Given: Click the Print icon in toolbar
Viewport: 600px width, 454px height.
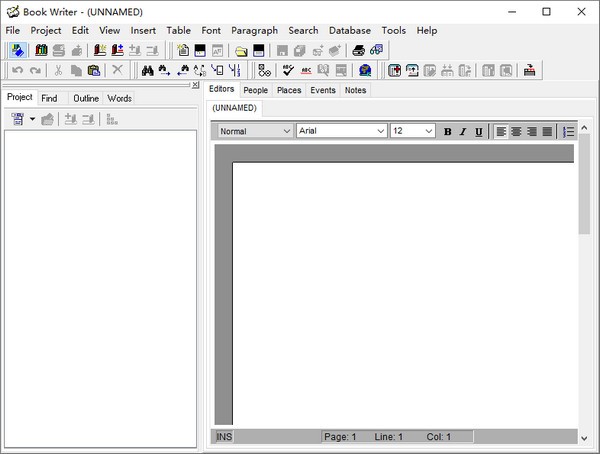Looking at the screenshot, I should click(x=358, y=50).
